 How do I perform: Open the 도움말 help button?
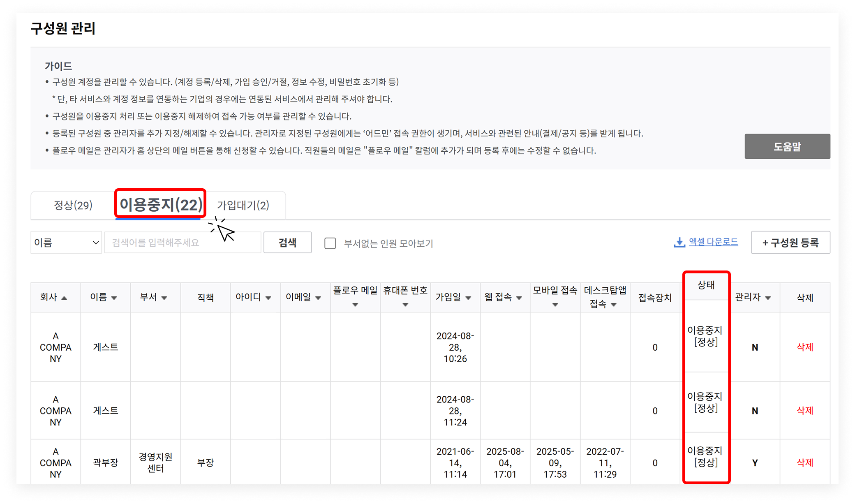[x=787, y=146]
